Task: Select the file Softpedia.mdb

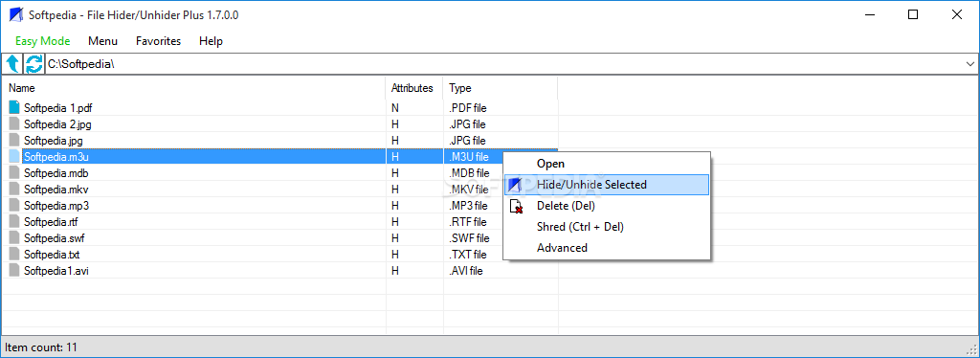Action: [56, 172]
